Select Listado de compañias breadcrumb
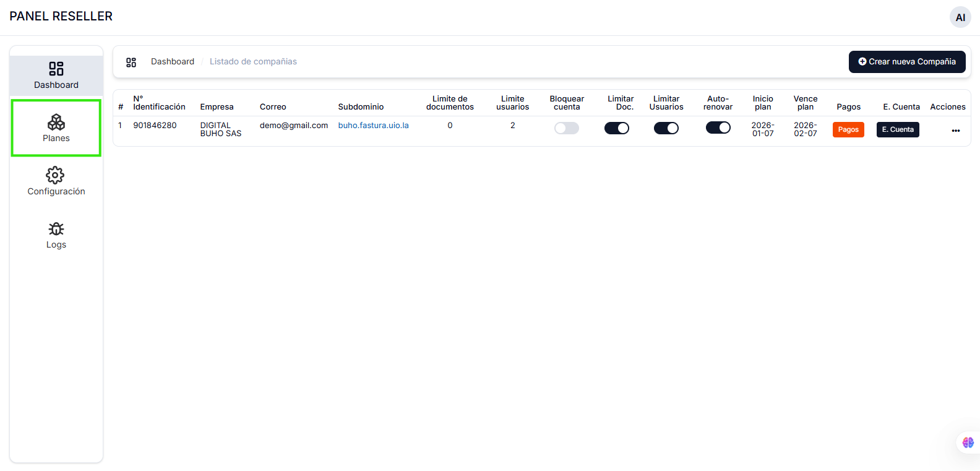The image size is (980, 471). (x=253, y=62)
